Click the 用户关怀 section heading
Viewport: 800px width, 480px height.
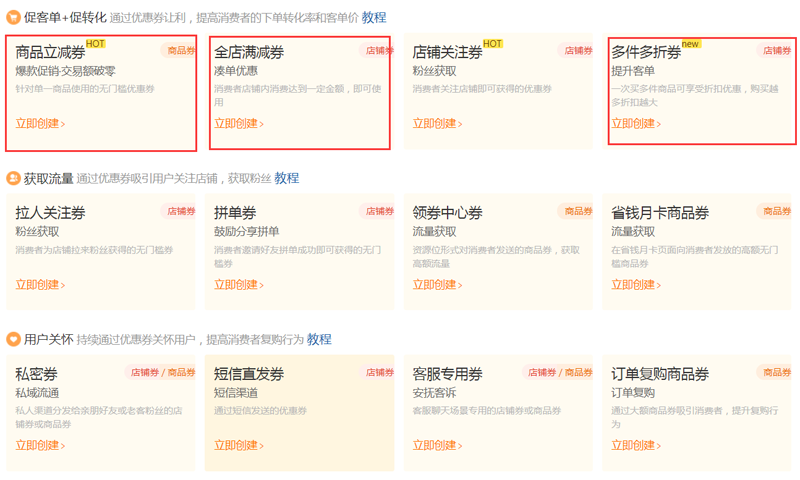tap(48, 339)
